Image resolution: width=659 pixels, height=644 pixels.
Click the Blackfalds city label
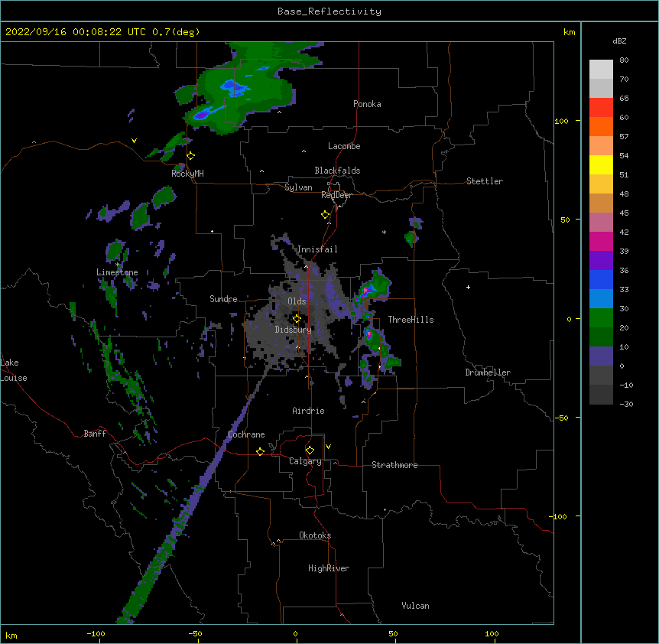pyautogui.click(x=337, y=171)
